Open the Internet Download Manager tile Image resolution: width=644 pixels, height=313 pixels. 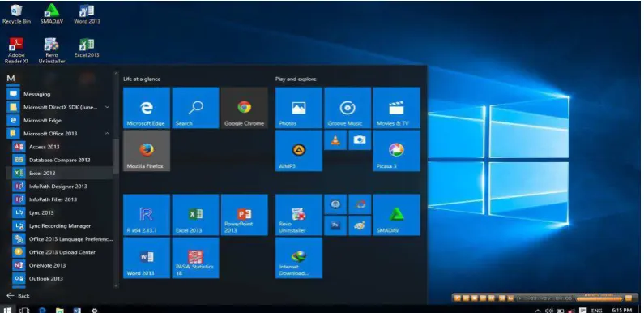299,258
